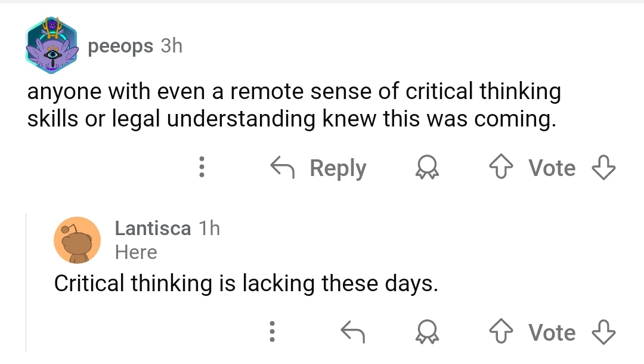644x364 pixels.
Task: Open more options on peeops comment
Action: tap(202, 168)
